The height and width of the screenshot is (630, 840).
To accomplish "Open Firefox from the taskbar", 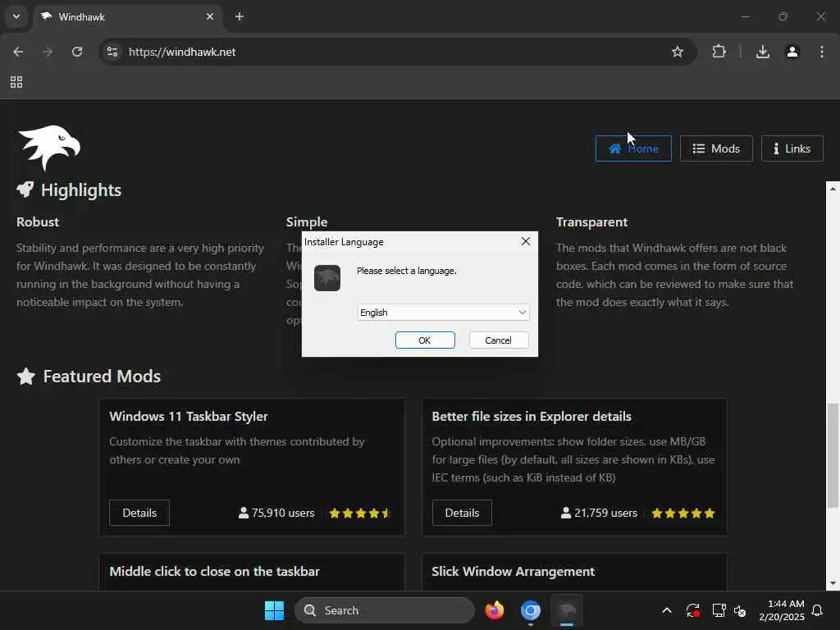I will point(495,610).
